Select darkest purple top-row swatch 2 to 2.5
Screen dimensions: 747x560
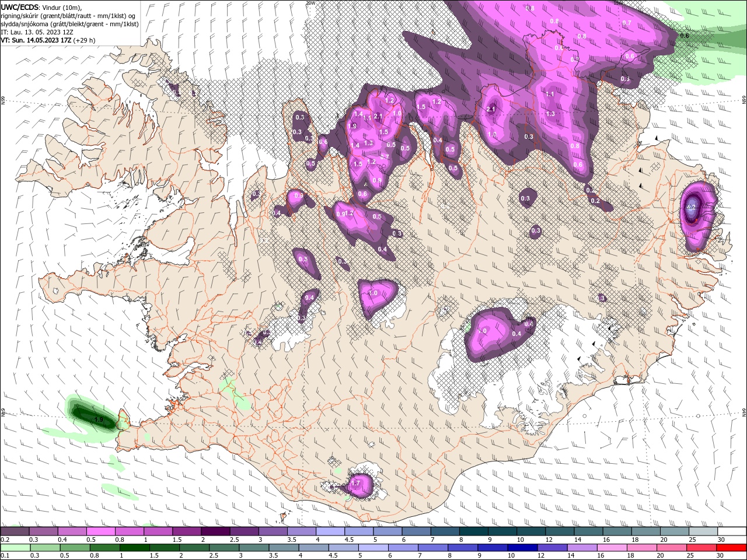[215, 531]
